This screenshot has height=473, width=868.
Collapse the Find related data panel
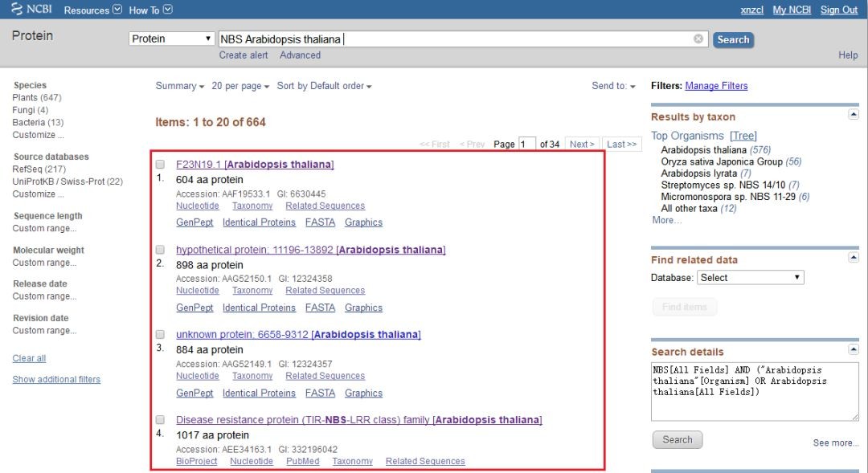(853, 257)
